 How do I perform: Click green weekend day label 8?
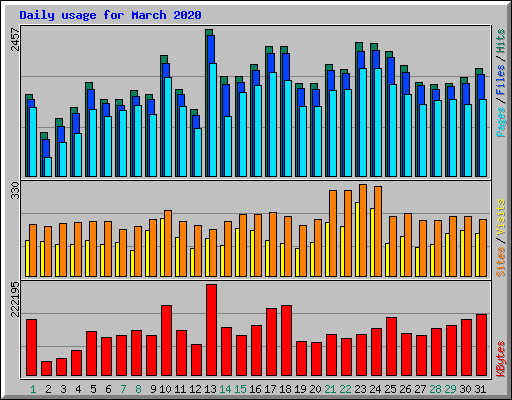point(138,389)
